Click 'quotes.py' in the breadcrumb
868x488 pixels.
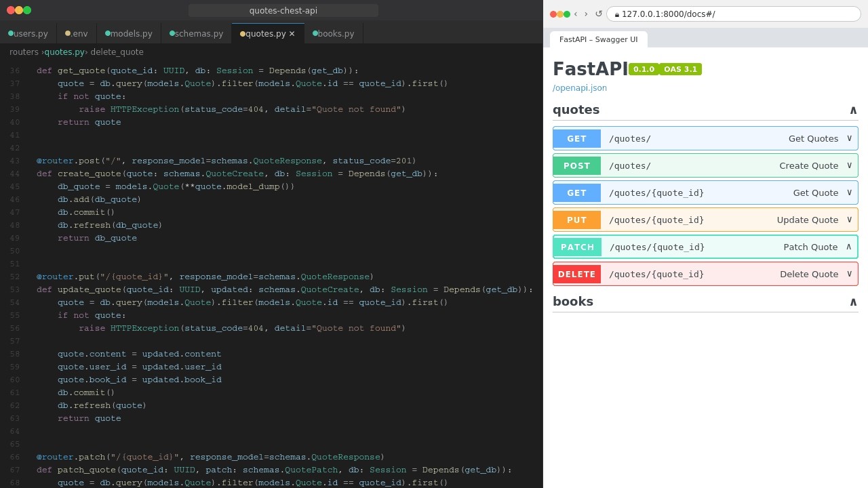pos(64,52)
